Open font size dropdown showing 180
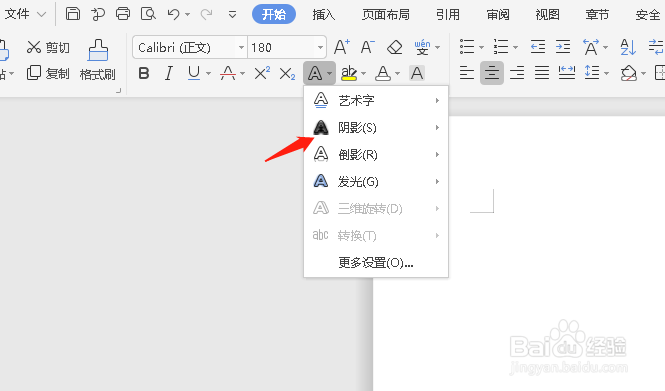 [x=320, y=47]
